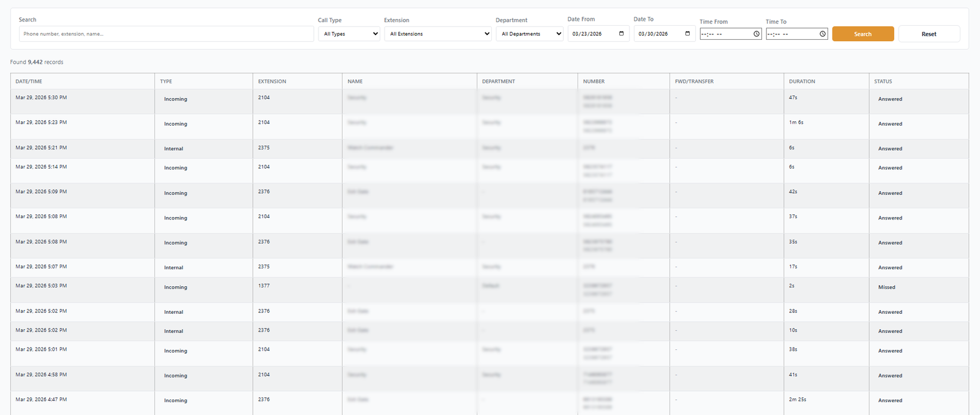Click the '17s' duration value
Screen dimensions: 980x415
[793, 267]
